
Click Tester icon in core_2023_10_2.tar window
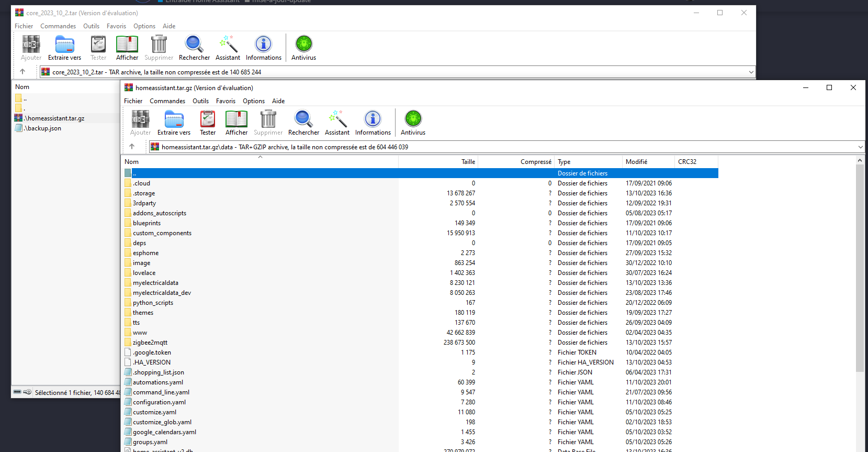coord(98,44)
